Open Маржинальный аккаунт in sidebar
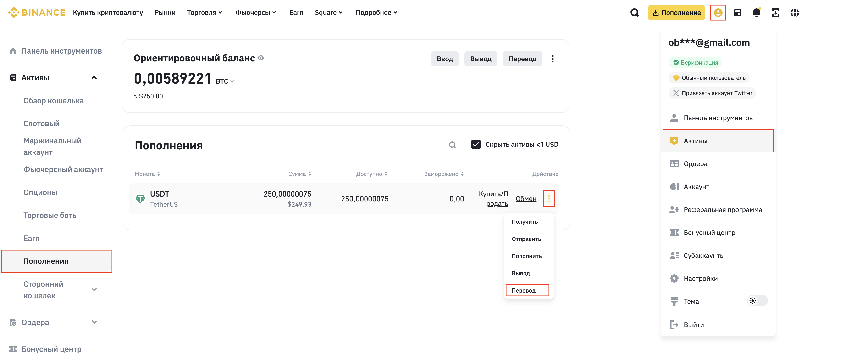The width and height of the screenshot is (868, 358). (52, 146)
